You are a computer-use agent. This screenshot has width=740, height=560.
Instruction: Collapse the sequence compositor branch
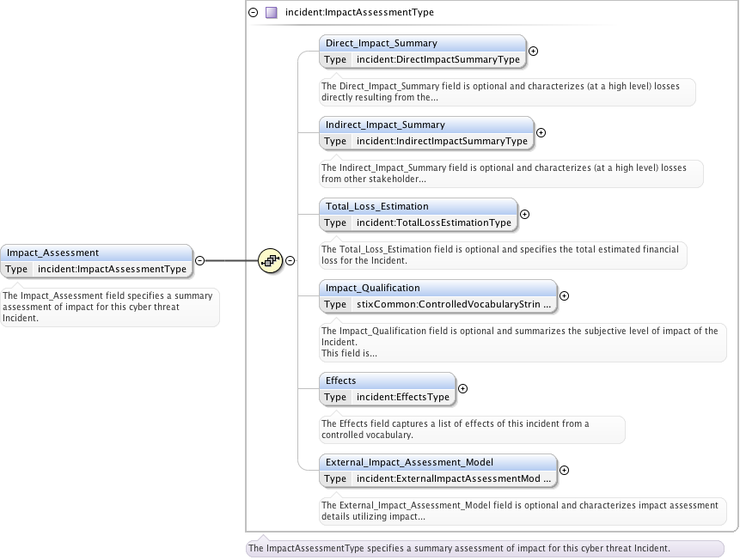point(290,260)
